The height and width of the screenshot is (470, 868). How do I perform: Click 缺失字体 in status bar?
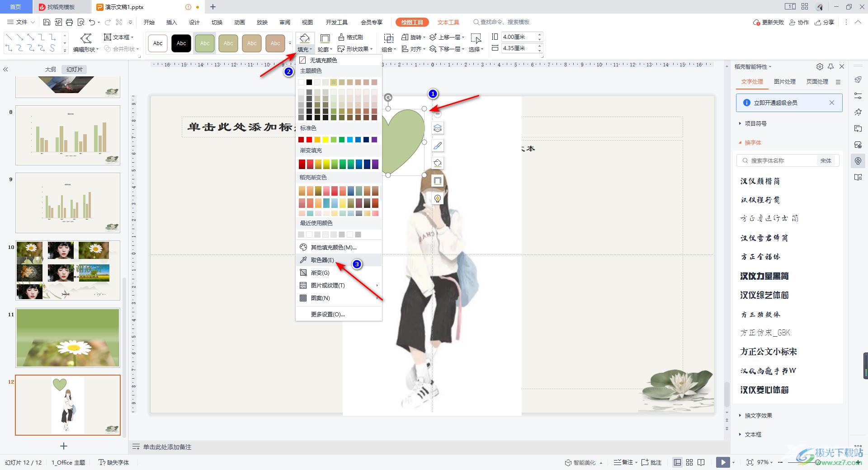[114, 462]
